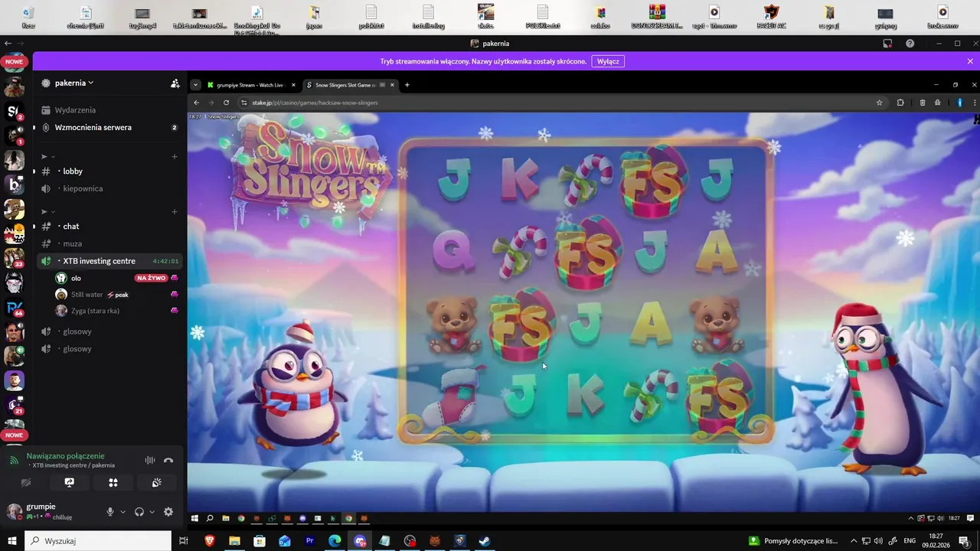Reload the page in streamed browser

click(226, 103)
